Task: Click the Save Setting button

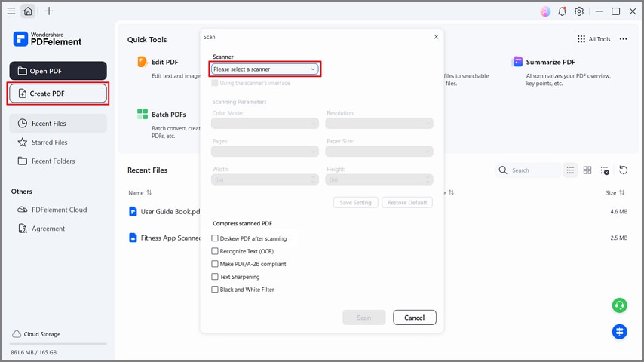Action: click(355, 202)
